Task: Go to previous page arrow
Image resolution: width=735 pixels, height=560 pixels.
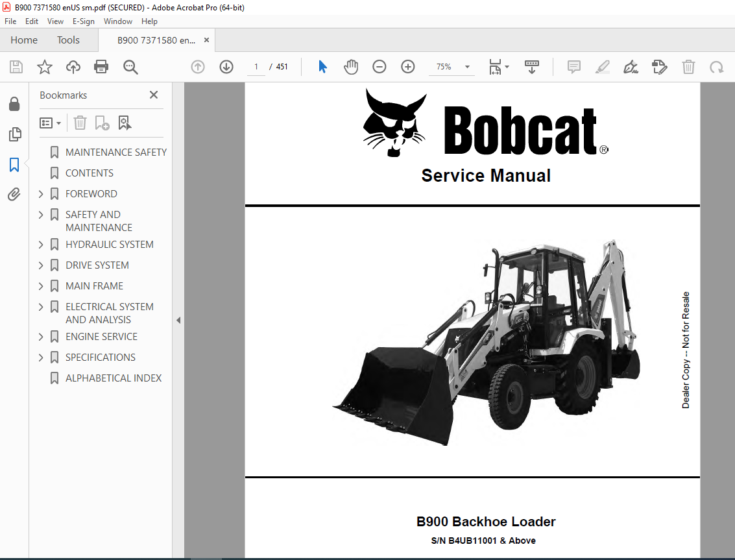Action: tap(198, 67)
